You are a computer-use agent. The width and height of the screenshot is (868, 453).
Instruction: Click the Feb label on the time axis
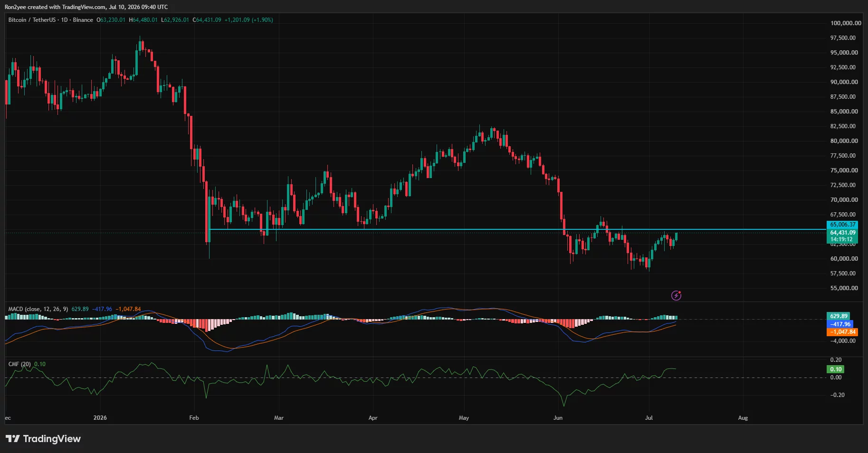point(194,418)
